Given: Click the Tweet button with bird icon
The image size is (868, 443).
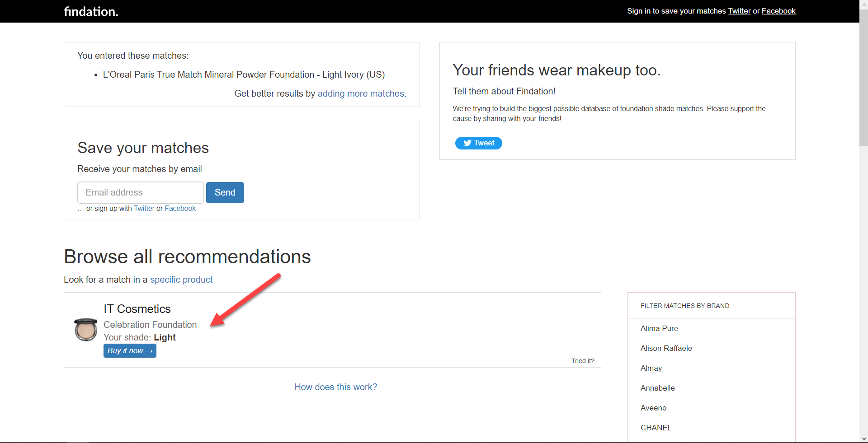Looking at the screenshot, I should click(x=478, y=143).
